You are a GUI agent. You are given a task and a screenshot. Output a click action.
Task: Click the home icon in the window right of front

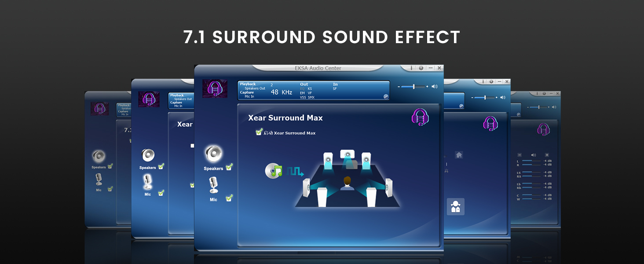point(459,155)
